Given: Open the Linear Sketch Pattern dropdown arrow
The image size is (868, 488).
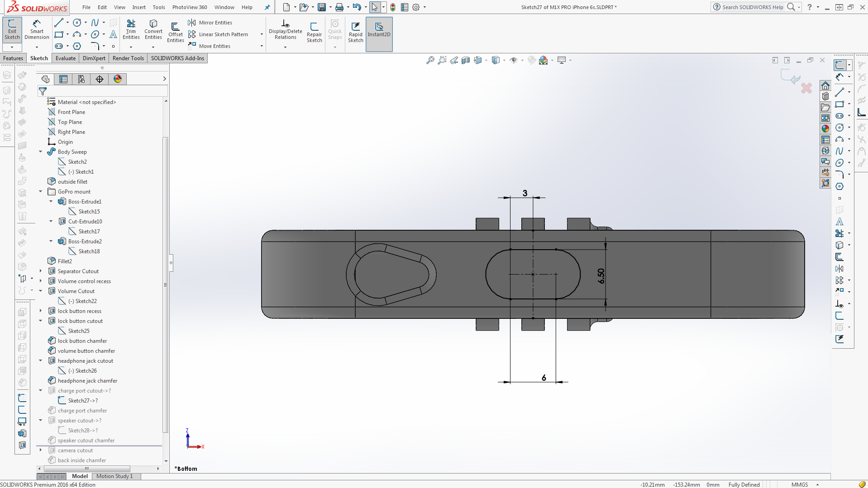Looking at the screenshot, I should [262, 34].
